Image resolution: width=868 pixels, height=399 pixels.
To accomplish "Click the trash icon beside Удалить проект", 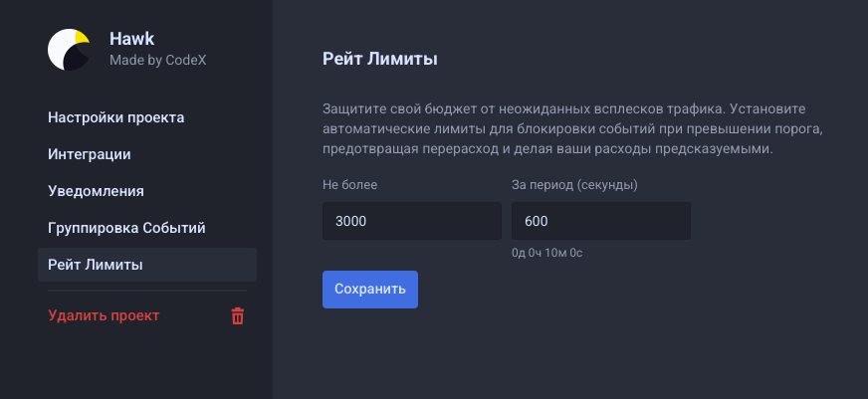I will [x=237, y=316].
